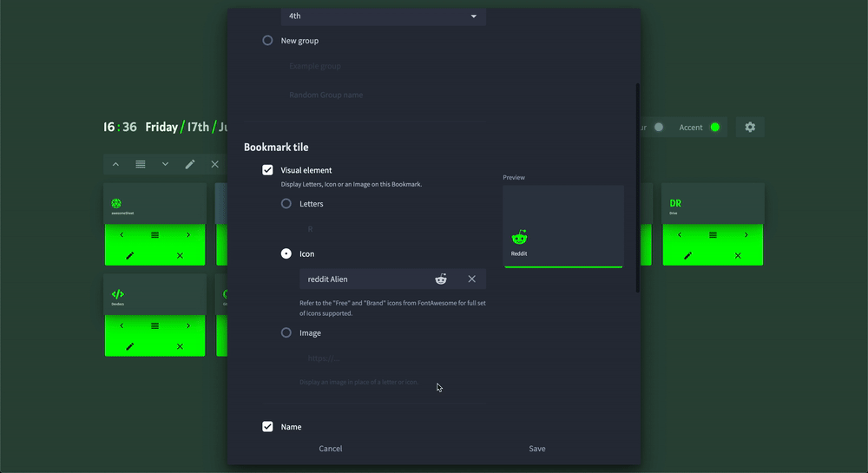The image size is (868, 473).
Task: Click the grey colour swatch beside Accent
Action: point(659,128)
